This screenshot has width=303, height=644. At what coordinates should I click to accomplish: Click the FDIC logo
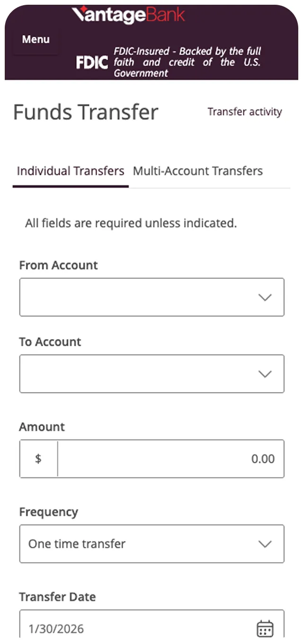91,62
